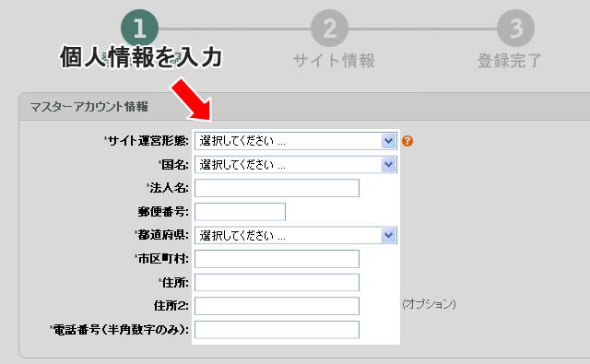Screen dimensions: 590x364
Task: Click the arrow button of 国名 select
Action: click(x=388, y=165)
